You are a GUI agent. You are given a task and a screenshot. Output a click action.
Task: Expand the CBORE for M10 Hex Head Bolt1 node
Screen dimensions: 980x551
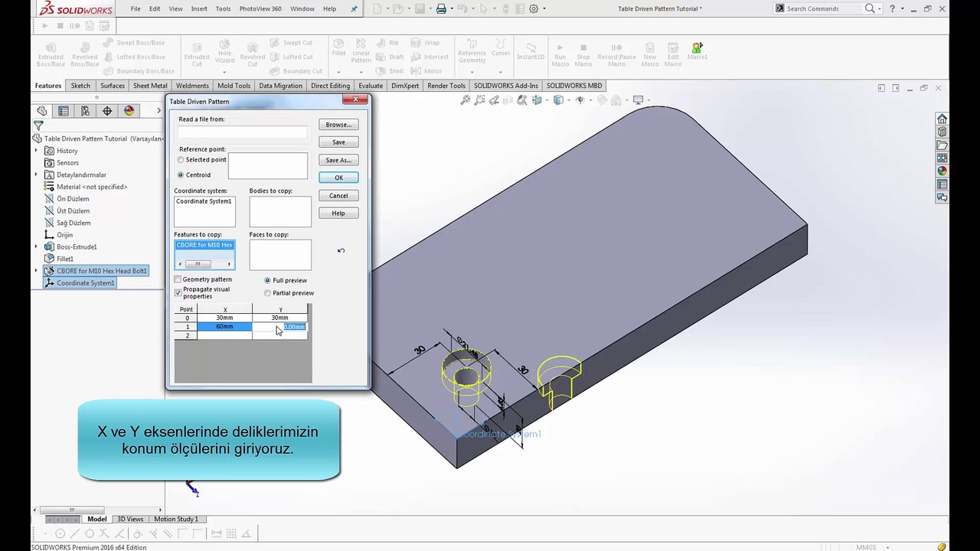[x=36, y=271]
